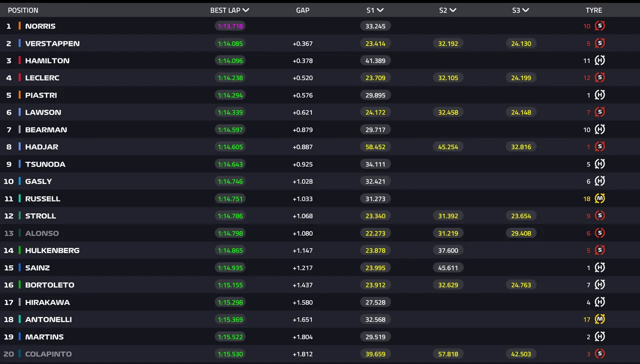Click the TYRE column header

coord(594,10)
